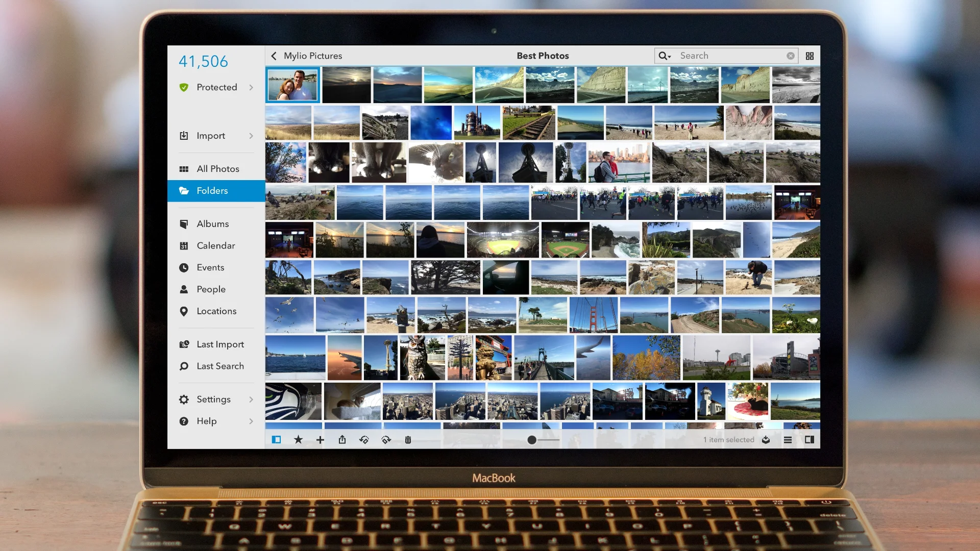
Task: Delete the selected photo using the trash icon
Action: tap(408, 439)
